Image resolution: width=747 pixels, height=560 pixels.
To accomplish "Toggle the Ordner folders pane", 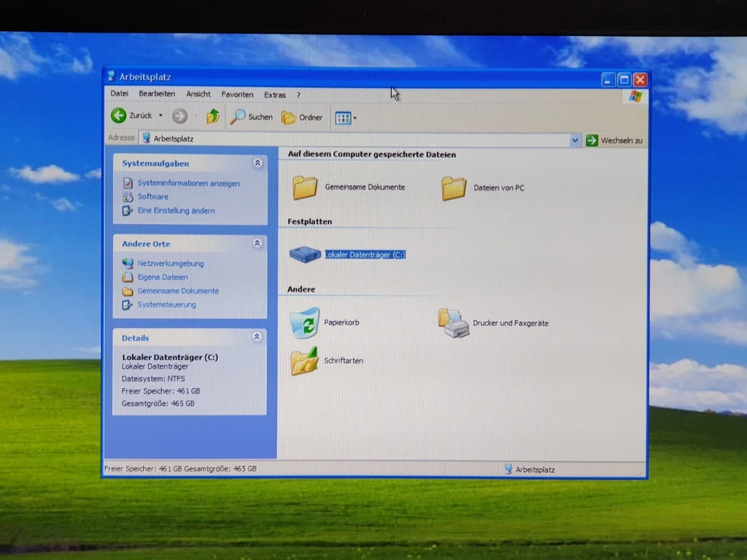I will [x=302, y=117].
